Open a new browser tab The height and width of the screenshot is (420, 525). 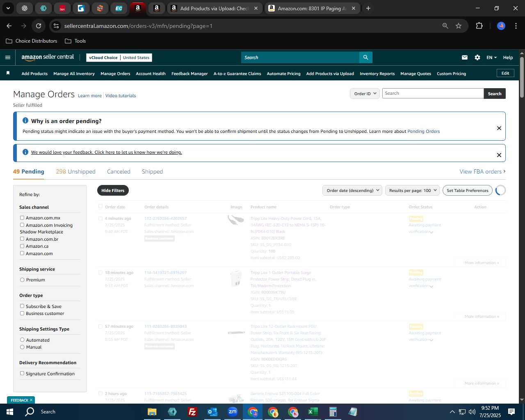[x=368, y=8]
